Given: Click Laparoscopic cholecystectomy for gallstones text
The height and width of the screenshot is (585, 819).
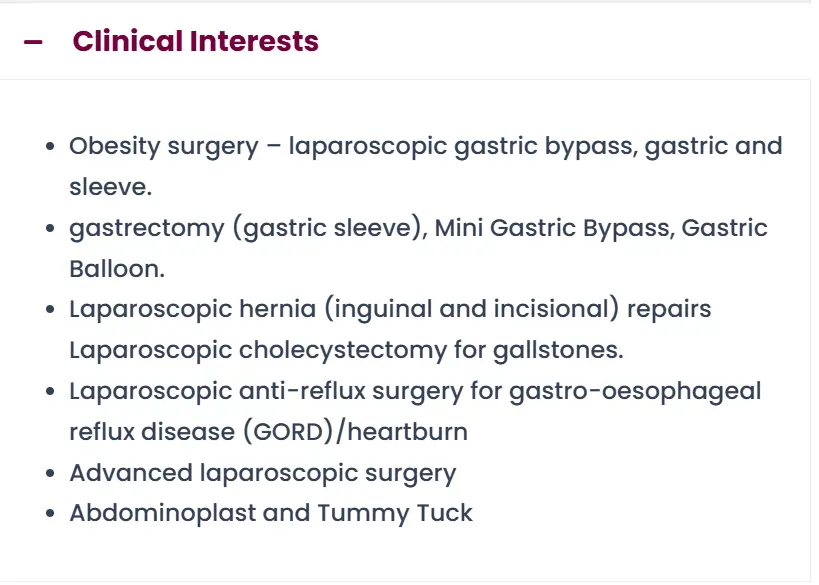Looking at the screenshot, I should click(x=345, y=350).
